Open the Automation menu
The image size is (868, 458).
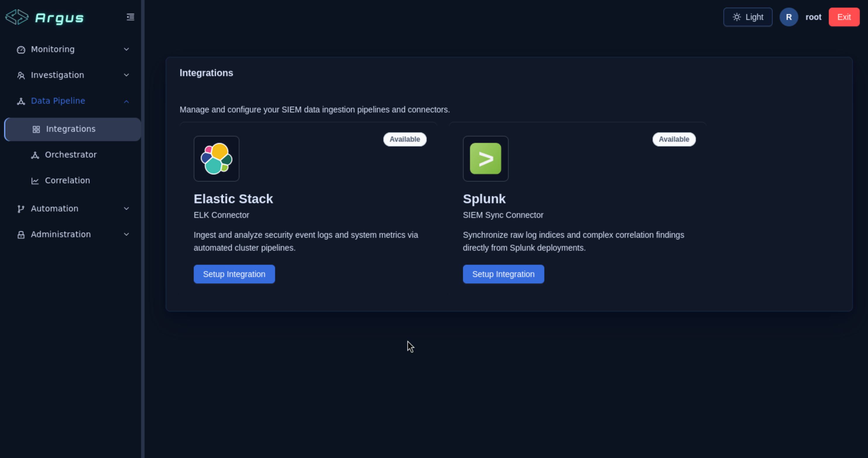tap(73, 209)
